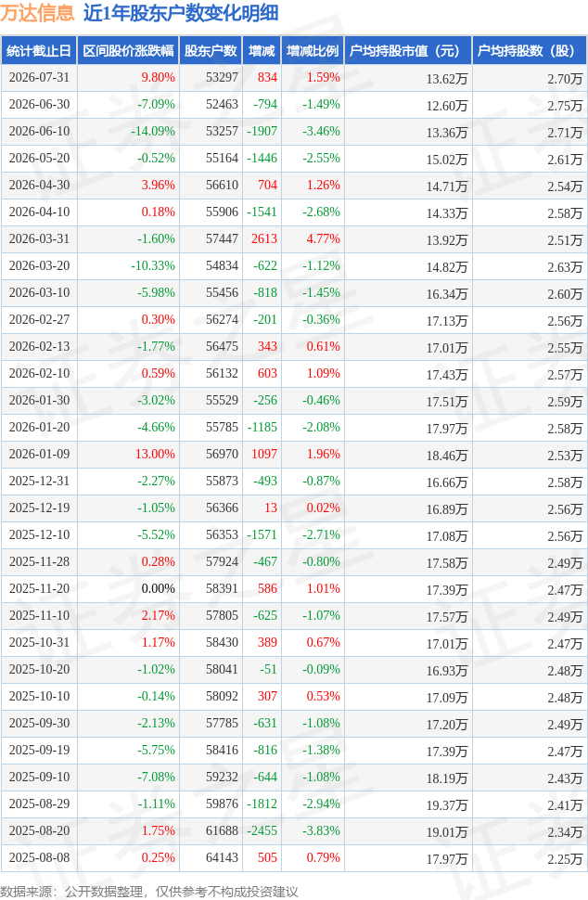Click the 股东户数 column header
Image resolution: width=588 pixels, height=900 pixels.
[x=211, y=50]
